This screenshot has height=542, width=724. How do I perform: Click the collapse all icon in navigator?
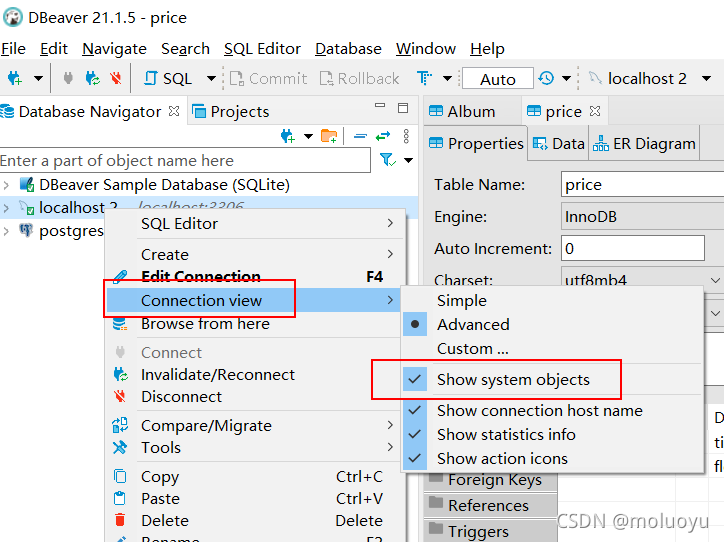360,136
